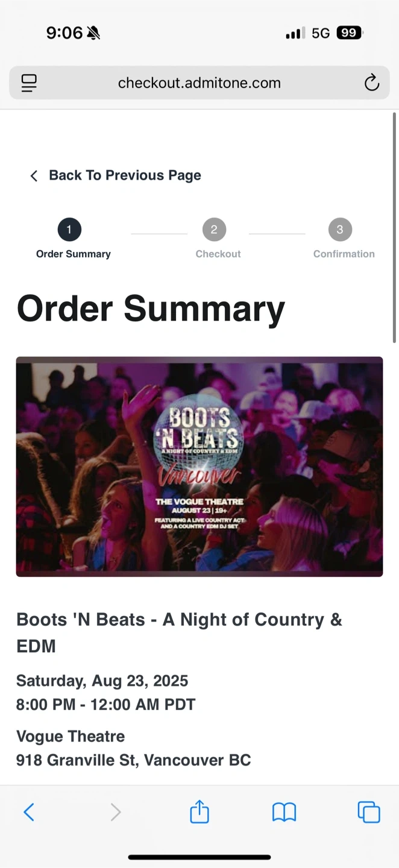Click the page scrollbar on the right edge

click(x=395, y=228)
